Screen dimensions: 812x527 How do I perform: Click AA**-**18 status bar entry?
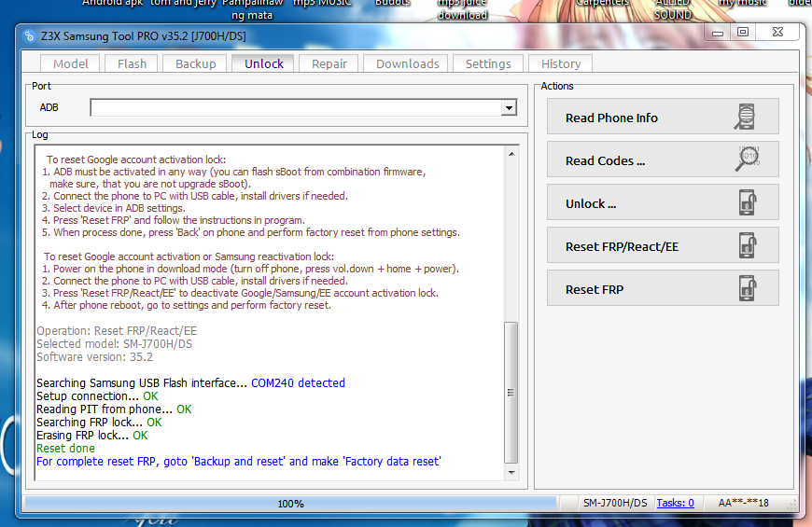click(x=743, y=503)
